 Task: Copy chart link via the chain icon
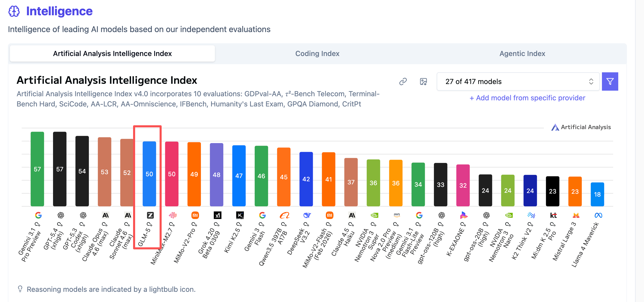(x=403, y=81)
